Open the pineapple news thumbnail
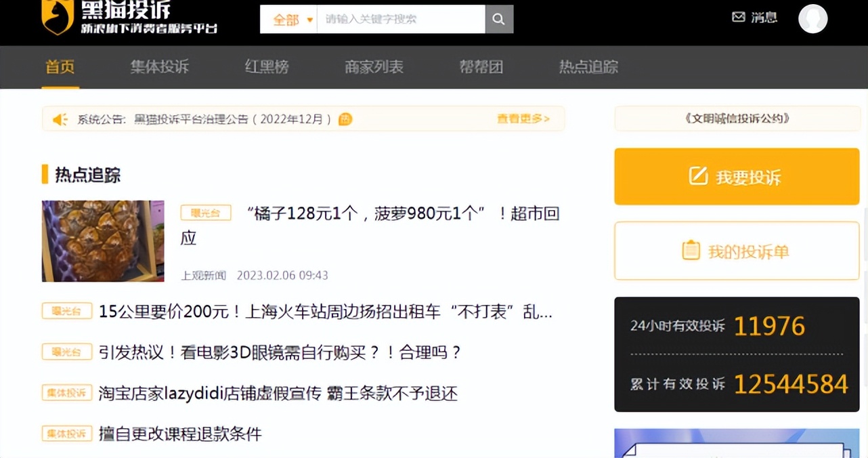 (102, 241)
